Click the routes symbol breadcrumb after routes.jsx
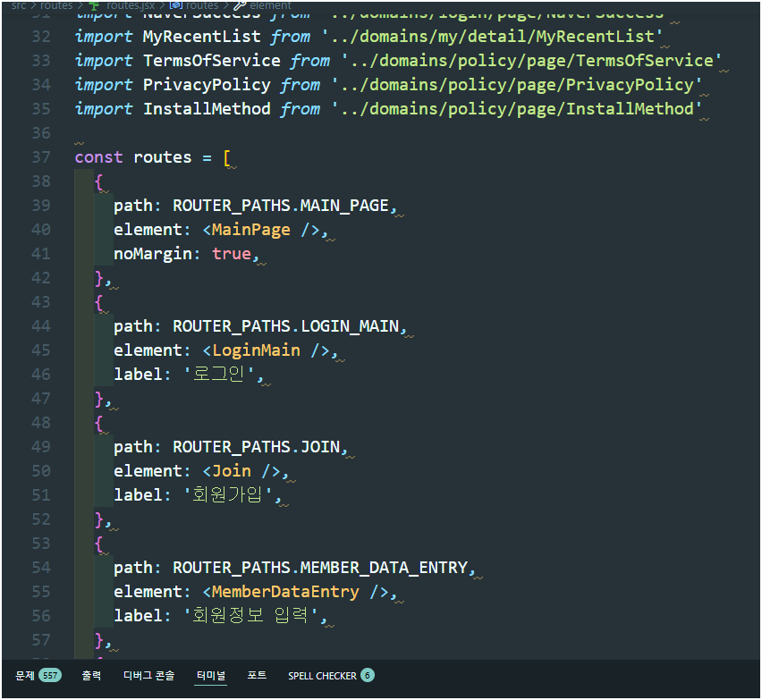This screenshot has height=700, width=762. pos(202,5)
